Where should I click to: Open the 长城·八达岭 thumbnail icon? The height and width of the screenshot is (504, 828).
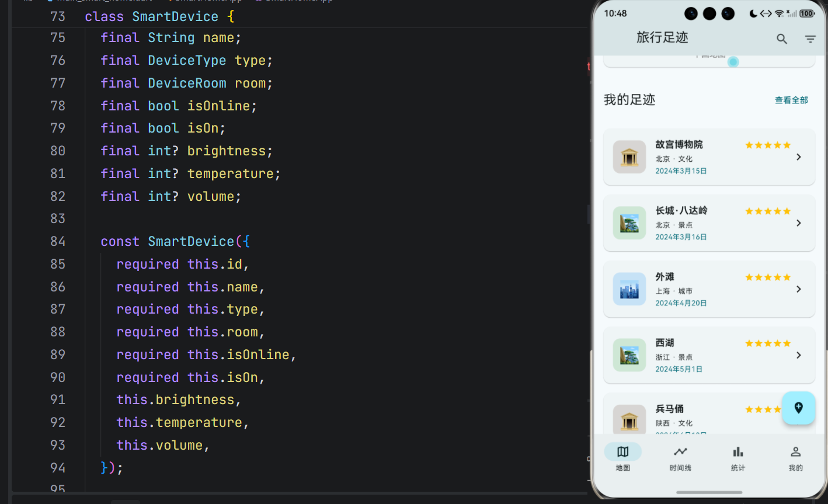pos(629,223)
